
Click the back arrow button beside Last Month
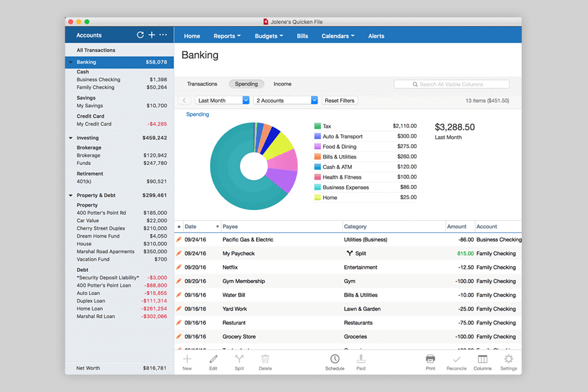(x=184, y=100)
